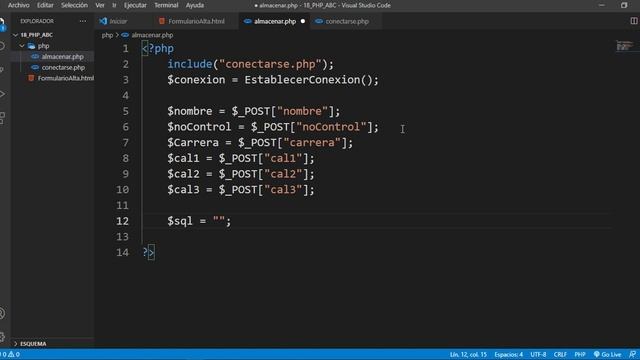
Task: Place cursor on $conexion = EstablecerConexion() line
Action: [273, 80]
